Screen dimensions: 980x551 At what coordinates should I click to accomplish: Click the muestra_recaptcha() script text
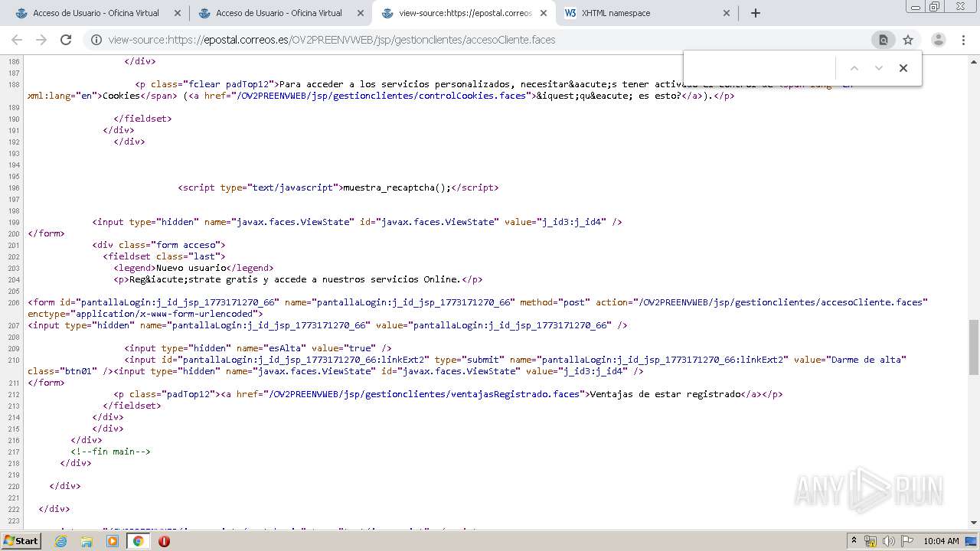coord(397,187)
